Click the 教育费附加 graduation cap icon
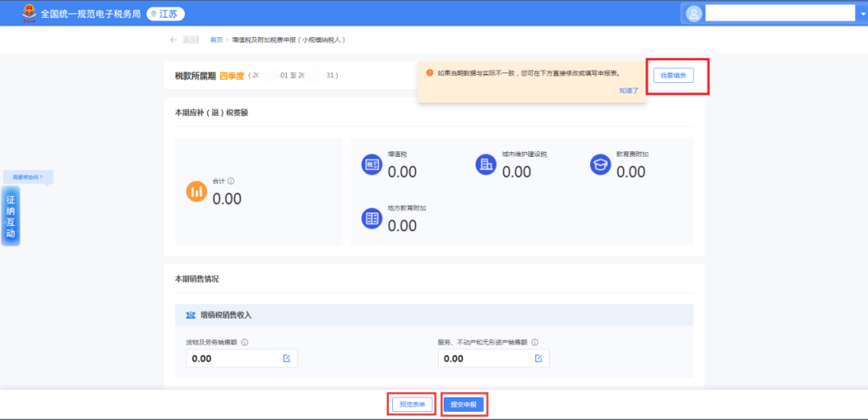 [x=600, y=164]
